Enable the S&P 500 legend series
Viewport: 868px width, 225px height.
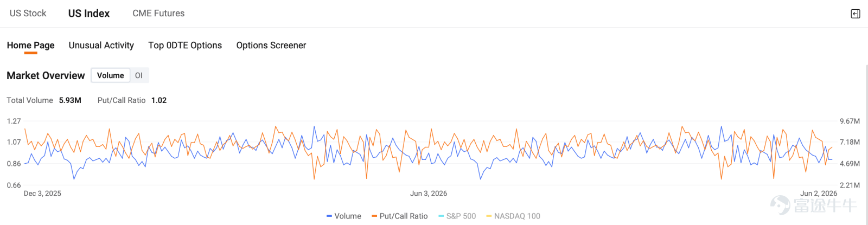pyautogui.click(x=457, y=216)
